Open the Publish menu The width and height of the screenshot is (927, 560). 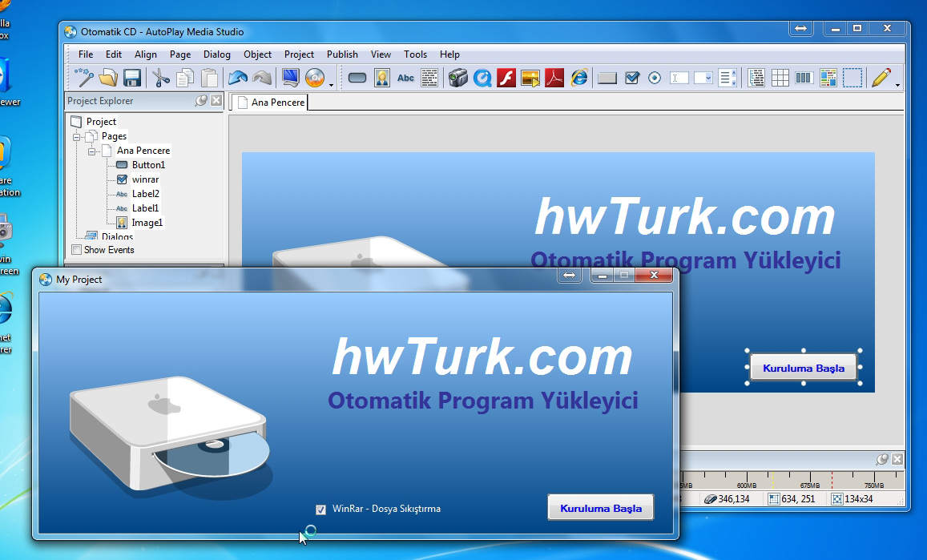click(x=342, y=54)
